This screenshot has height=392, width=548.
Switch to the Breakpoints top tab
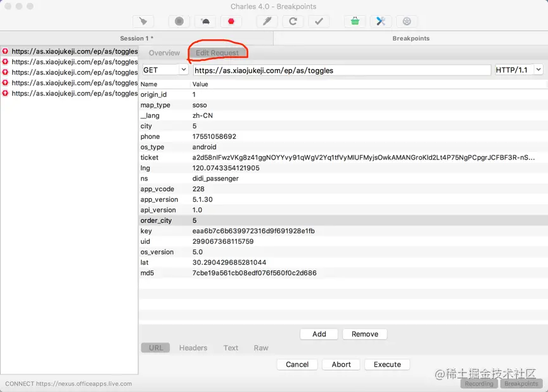[411, 39]
